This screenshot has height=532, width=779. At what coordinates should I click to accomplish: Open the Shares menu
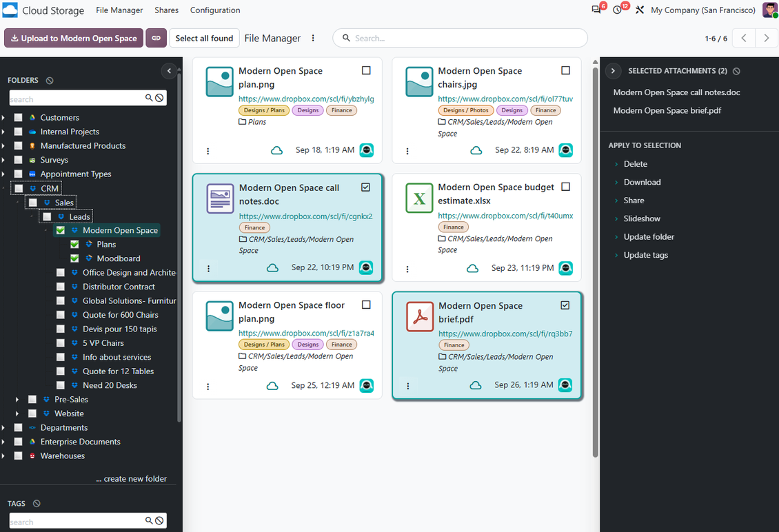coord(166,10)
